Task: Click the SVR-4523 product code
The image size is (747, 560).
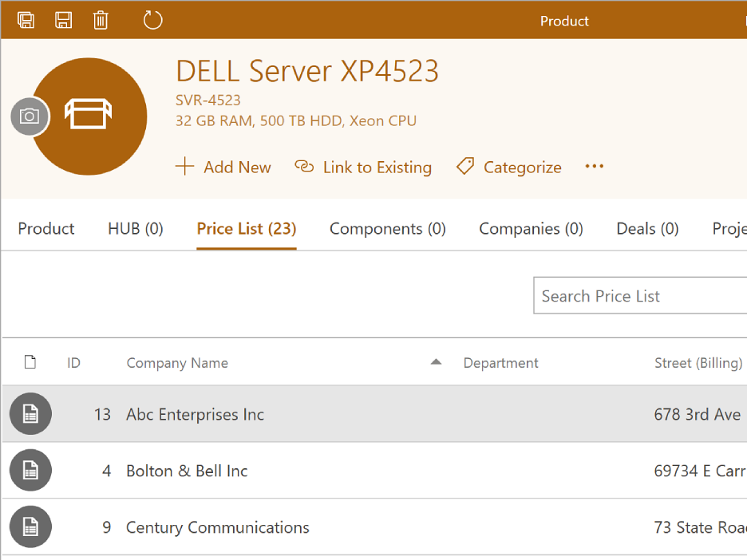Action: 208,100
